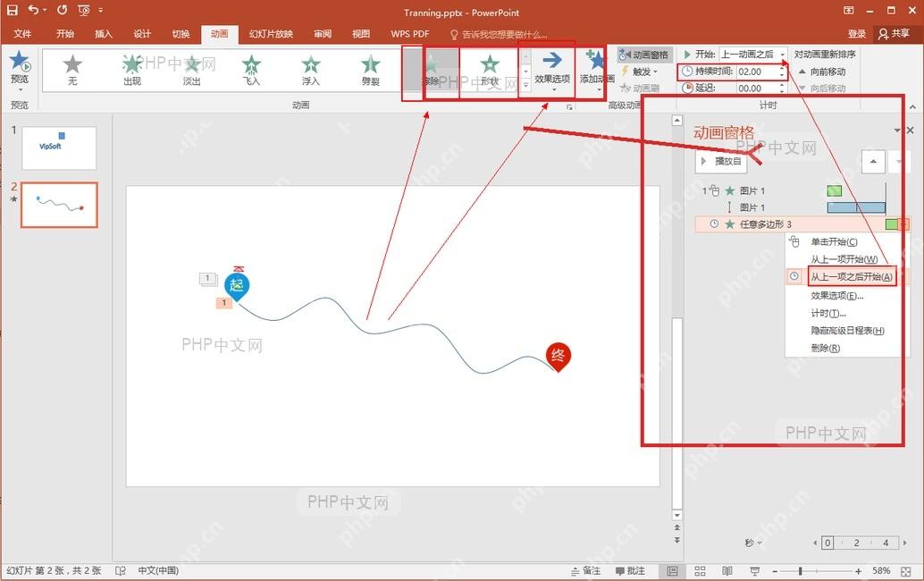Click 添加动画 add animation button

tap(596, 70)
